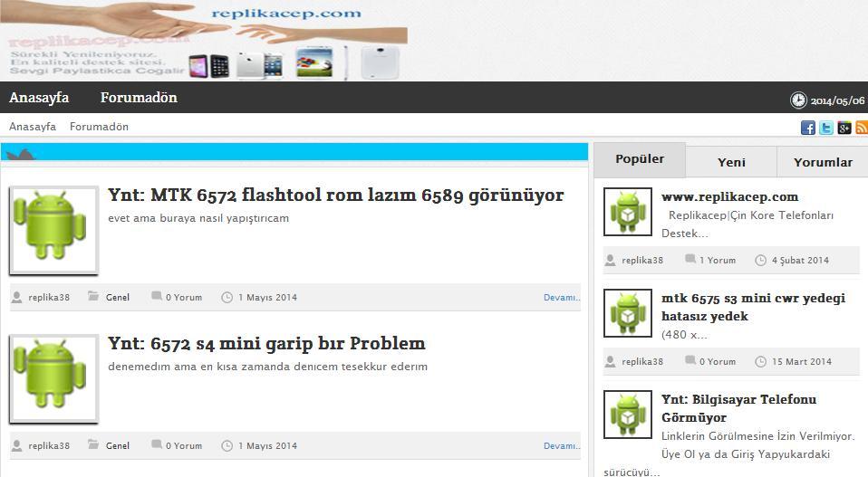Open the www.replikacep.com sidebar thumbnail

click(628, 212)
